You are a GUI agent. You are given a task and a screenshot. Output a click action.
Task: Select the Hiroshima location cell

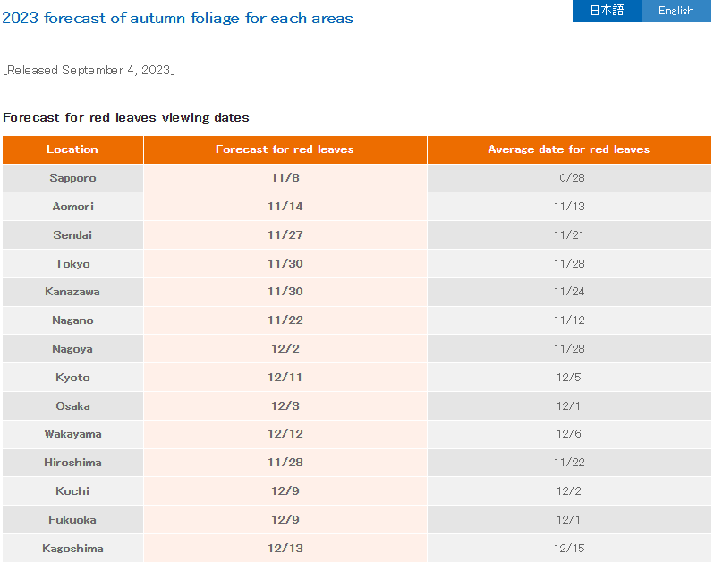[x=72, y=463]
